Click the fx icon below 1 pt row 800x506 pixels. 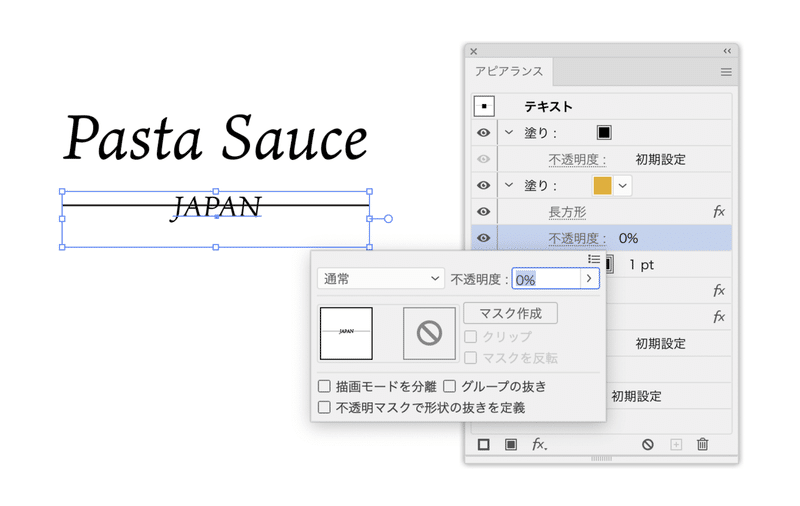point(718,290)
